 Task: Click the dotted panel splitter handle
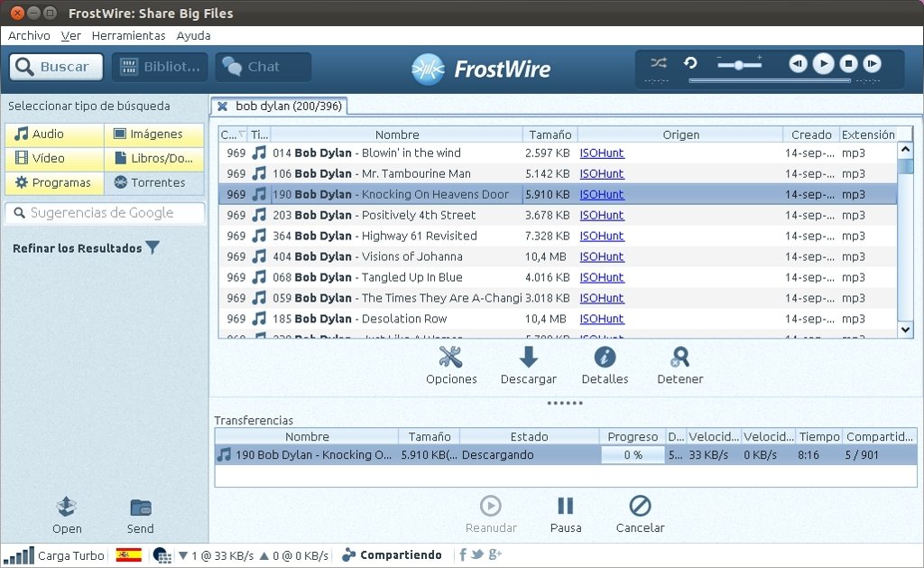pyautogui.click(x=565, y=403)
